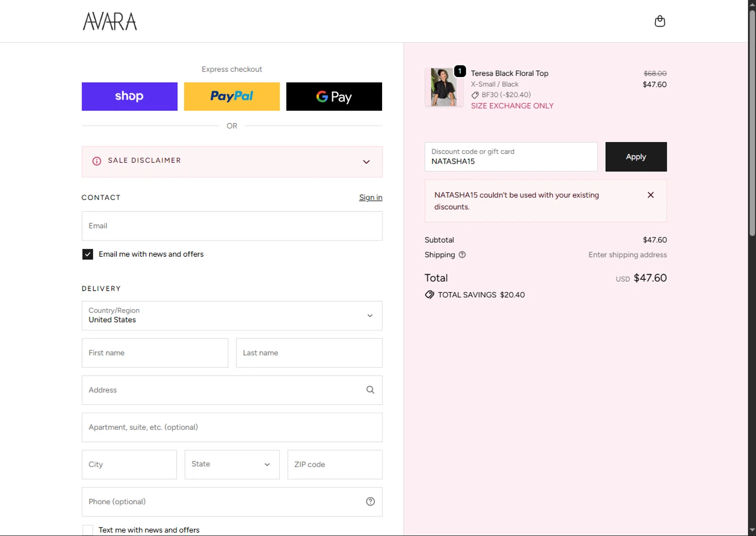Click the total savings tag icon

(429, 295)
